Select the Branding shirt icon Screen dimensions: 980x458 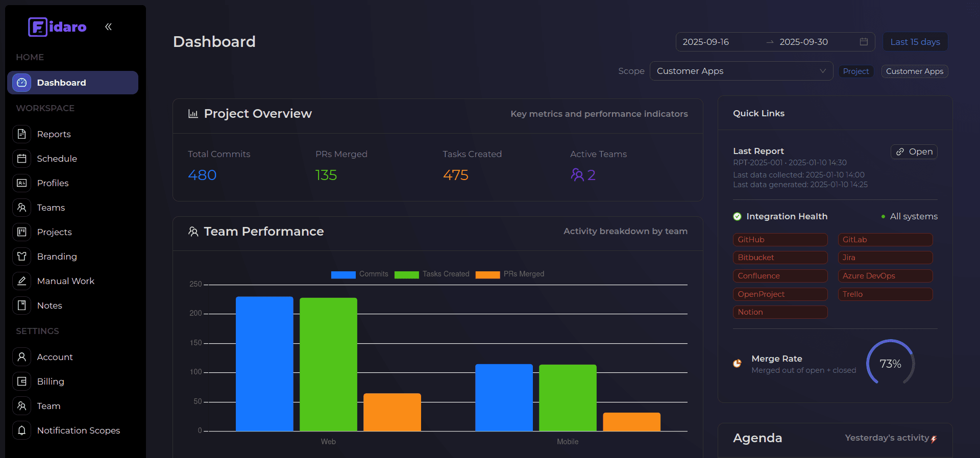tap(21, 257)
